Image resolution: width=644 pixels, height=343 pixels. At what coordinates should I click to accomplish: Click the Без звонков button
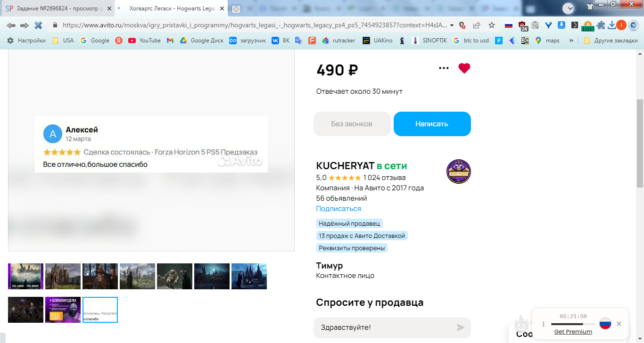tap(352, 124)
